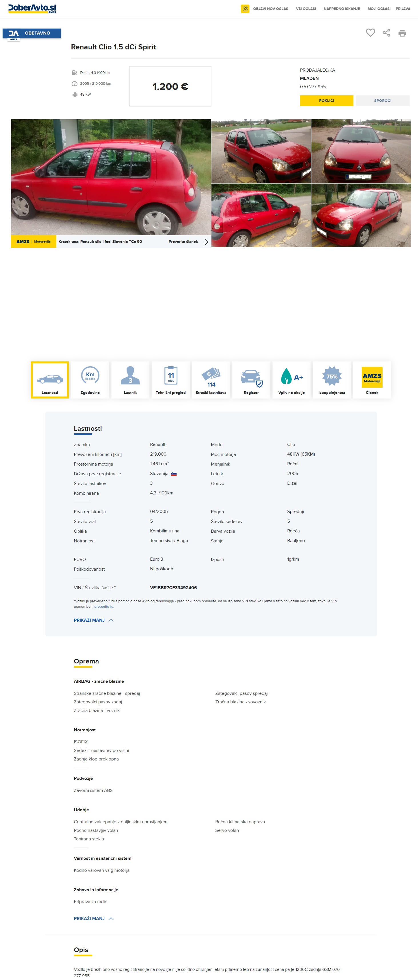Viewport: 418px width, 980px height.
Task: Click the seller phone number 070 277 955
Action: pos(313,87)
